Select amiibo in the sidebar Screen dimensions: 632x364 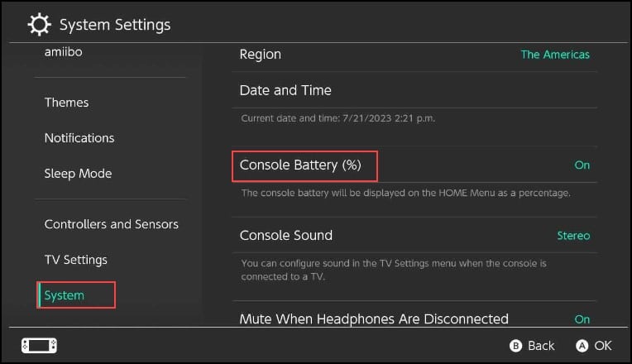coord(63,52)
